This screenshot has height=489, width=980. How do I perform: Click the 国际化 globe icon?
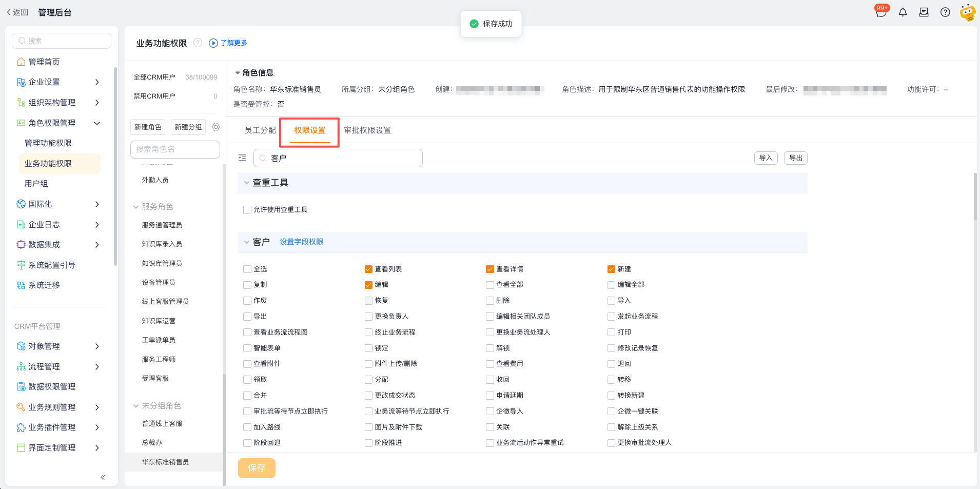click(21, 204)
